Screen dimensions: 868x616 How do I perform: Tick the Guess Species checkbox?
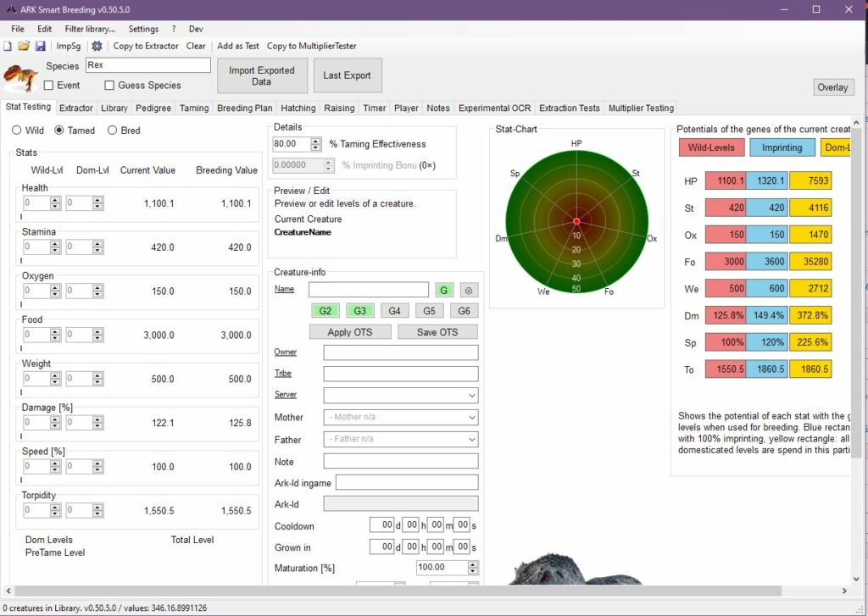109,86
